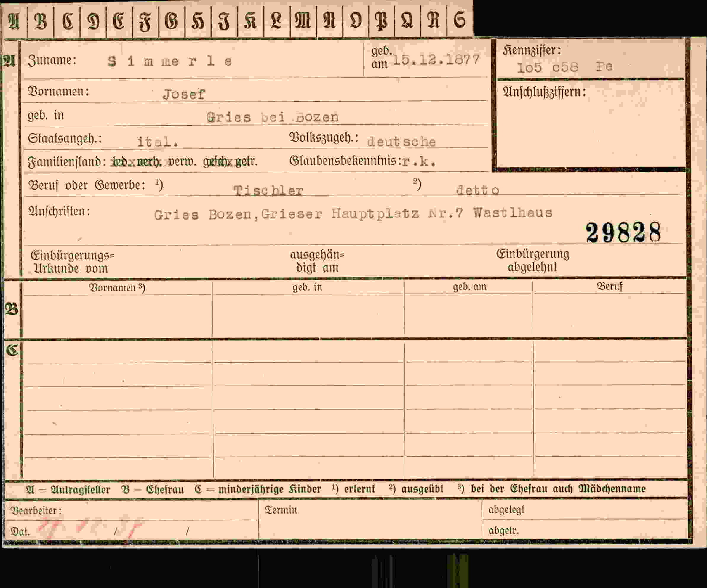Viewport: 707px width, 588px height.
Task: Click the section C marker on left margin
Action: (12, 351)
